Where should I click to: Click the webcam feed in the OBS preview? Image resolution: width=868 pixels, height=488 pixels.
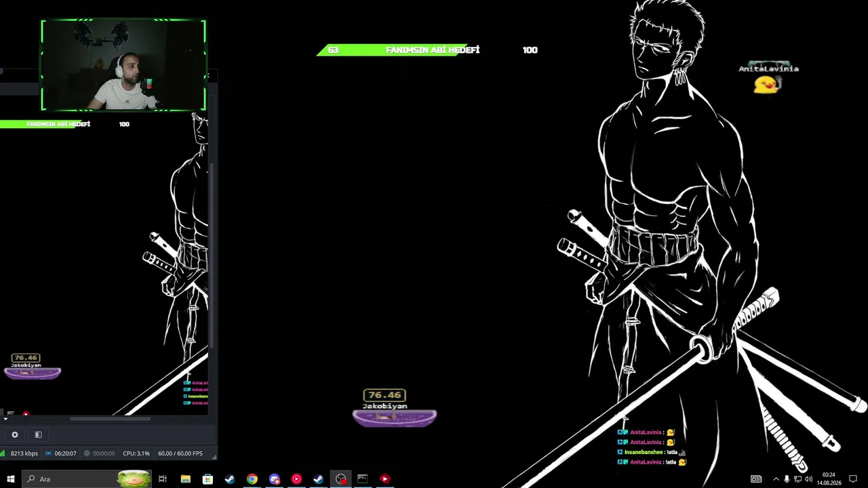[123, 65]
